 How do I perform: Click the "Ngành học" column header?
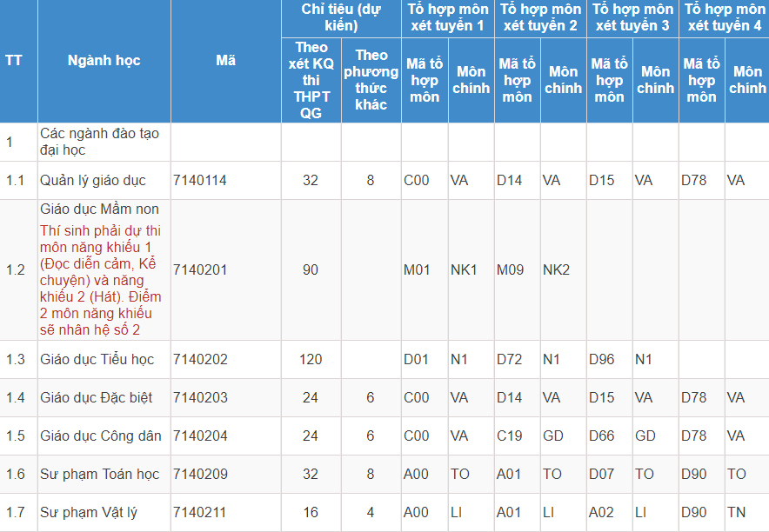pyautogui.click(x=104, y=61)
